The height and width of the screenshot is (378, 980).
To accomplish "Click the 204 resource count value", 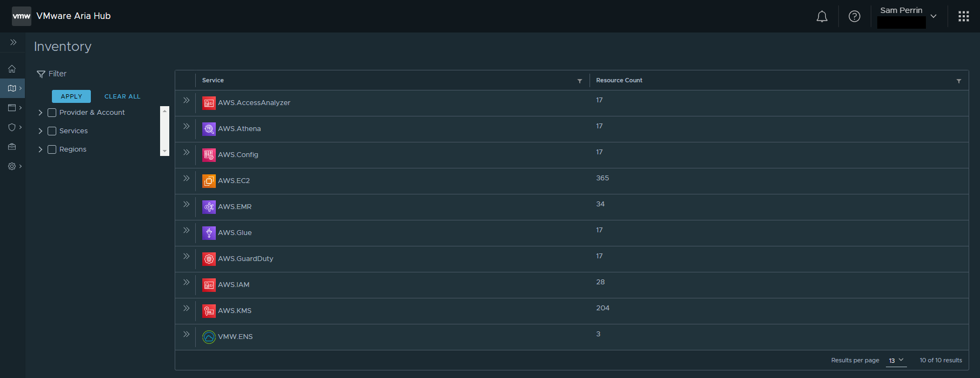I will coord(602,308).
